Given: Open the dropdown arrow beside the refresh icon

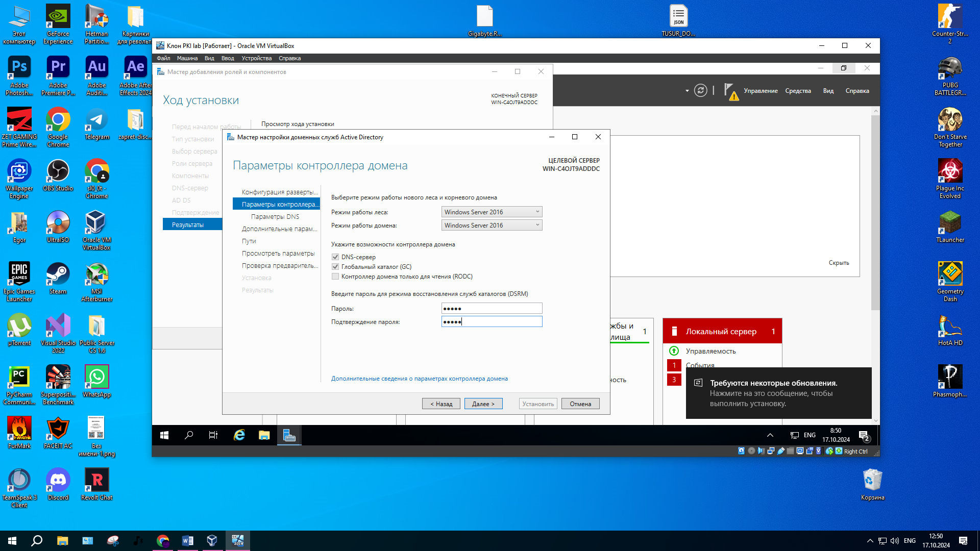Looking at the screenshot, I should (687, 91).
